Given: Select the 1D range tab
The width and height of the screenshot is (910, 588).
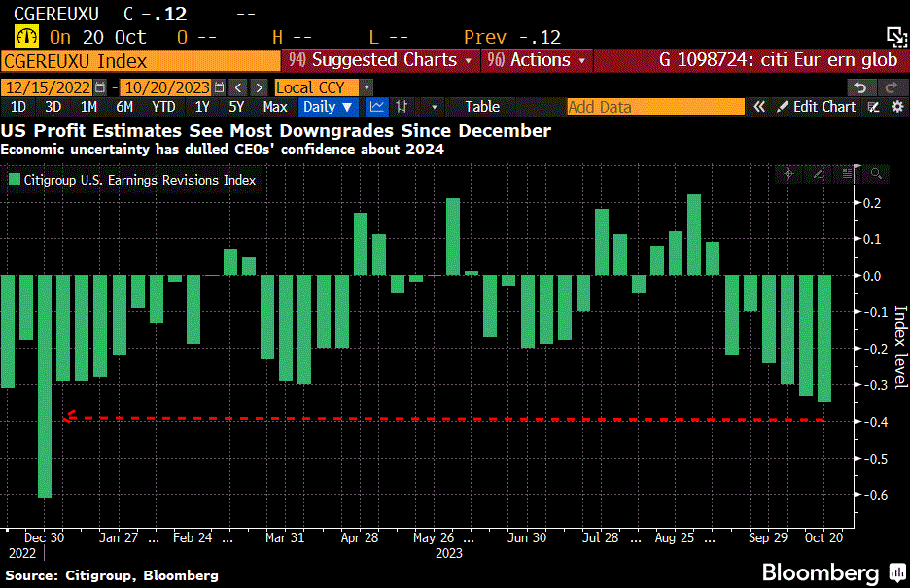Looking at the screenshot, I should (18, 107).
